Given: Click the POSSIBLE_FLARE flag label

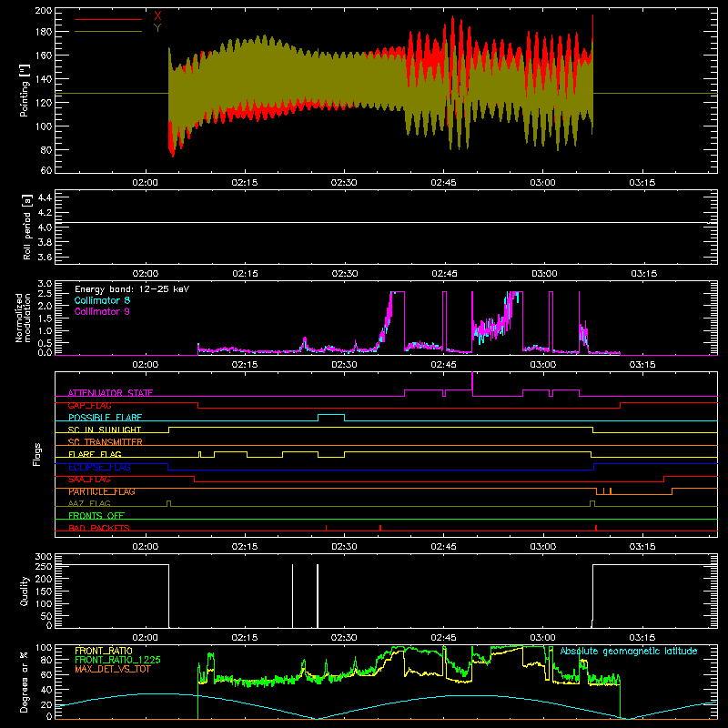Looking at the screenshot, I should [105, 418].
